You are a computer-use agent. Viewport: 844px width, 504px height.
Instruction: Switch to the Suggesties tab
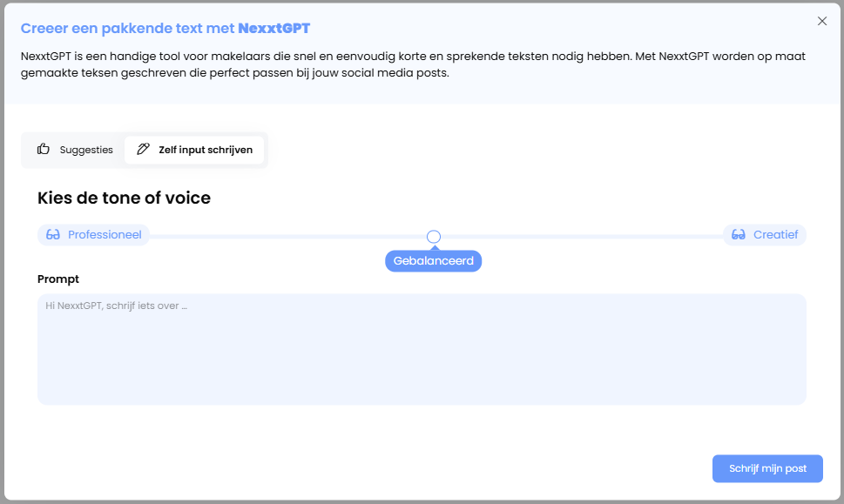[x=75, y=150]
